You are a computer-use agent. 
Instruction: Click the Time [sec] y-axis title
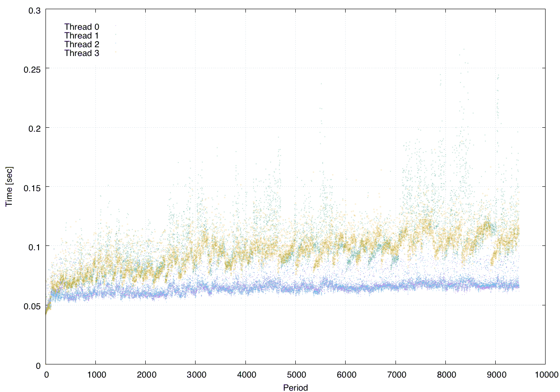[x=9, y=186]
